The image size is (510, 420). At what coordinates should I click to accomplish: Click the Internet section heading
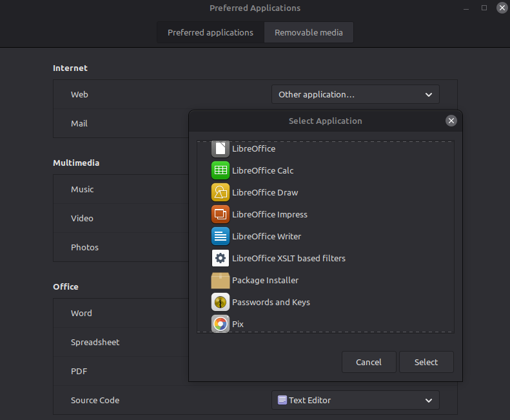[70, 68]
